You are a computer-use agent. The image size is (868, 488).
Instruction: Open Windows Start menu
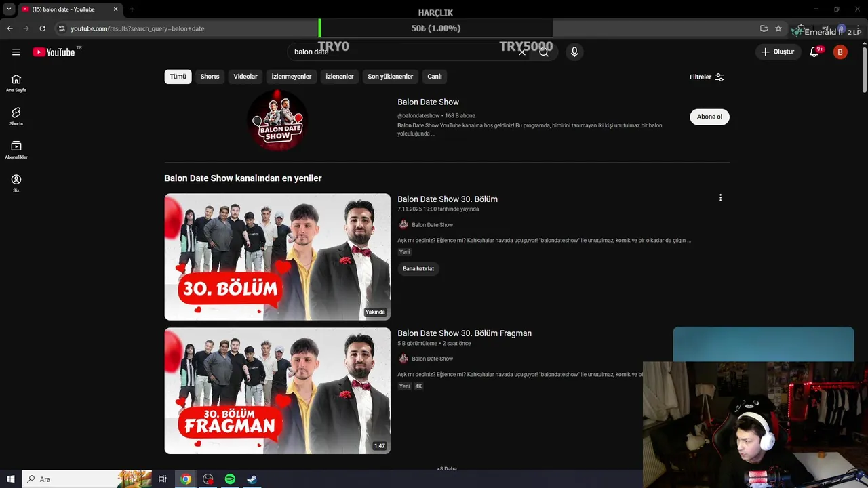point(11,479)
